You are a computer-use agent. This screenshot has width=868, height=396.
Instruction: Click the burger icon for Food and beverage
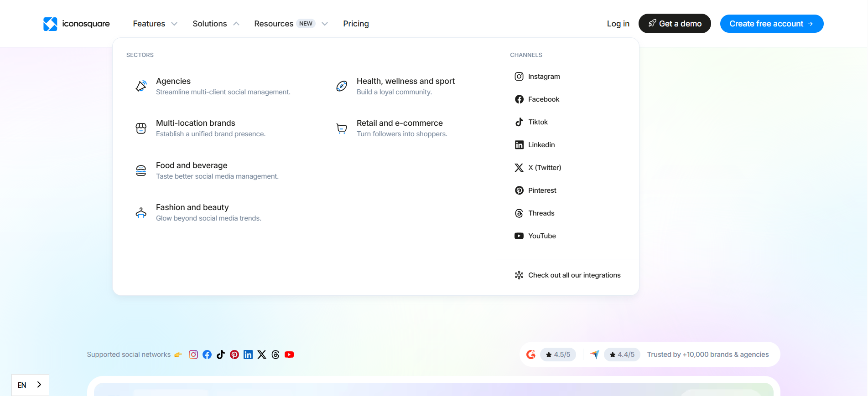point(141,170)
